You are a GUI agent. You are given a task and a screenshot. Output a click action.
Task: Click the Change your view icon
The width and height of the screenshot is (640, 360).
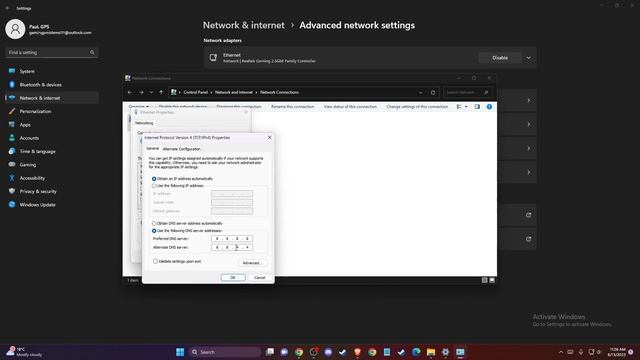coord(459,107)
